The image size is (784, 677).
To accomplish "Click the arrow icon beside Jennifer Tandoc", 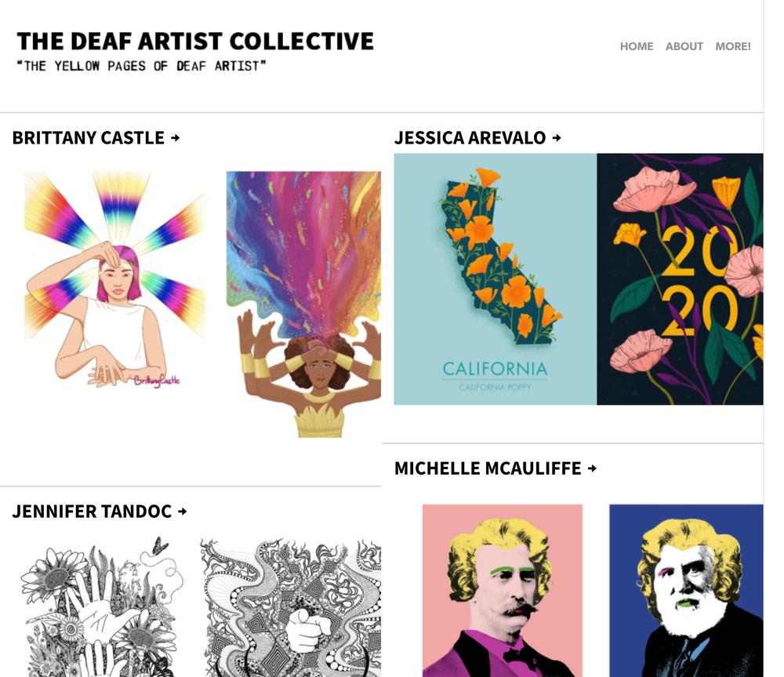I will [183, 511].
